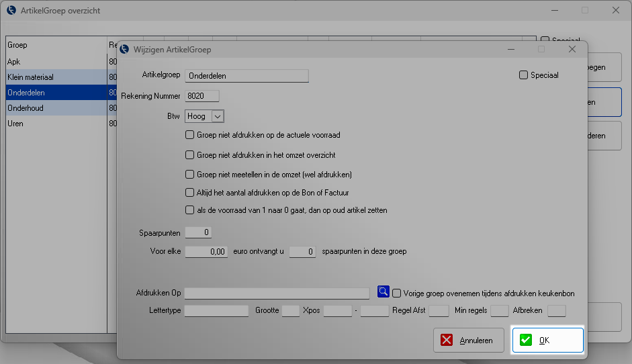Toggle 'Groep niet afdrukken op de actuele voorraad'
632x364 pixels.
[189, 135]
